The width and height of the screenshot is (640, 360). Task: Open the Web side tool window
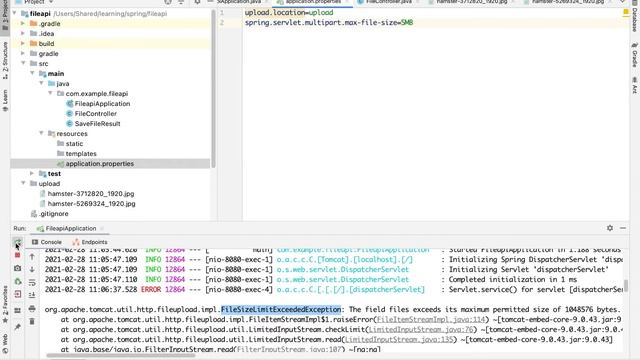coord(5,344)
